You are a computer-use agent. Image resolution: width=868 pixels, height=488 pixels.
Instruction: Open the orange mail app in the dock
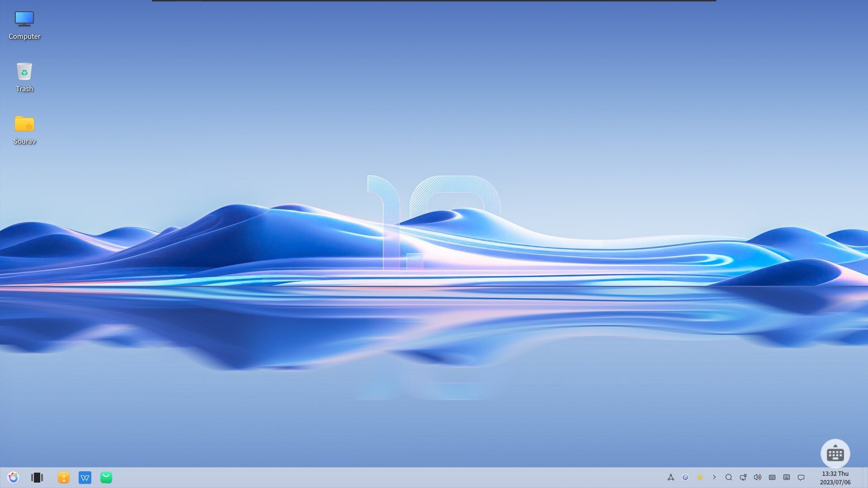[x=64, y=477]
